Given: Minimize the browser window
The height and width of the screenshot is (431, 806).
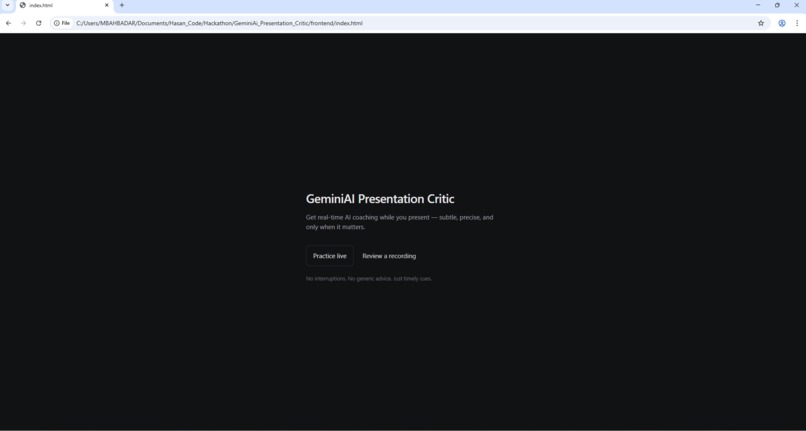Looking at the screenshot, I should coord(758,5).
